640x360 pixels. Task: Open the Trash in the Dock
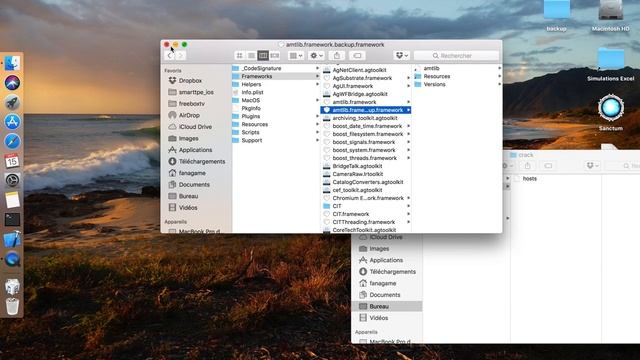coord(12,306)
